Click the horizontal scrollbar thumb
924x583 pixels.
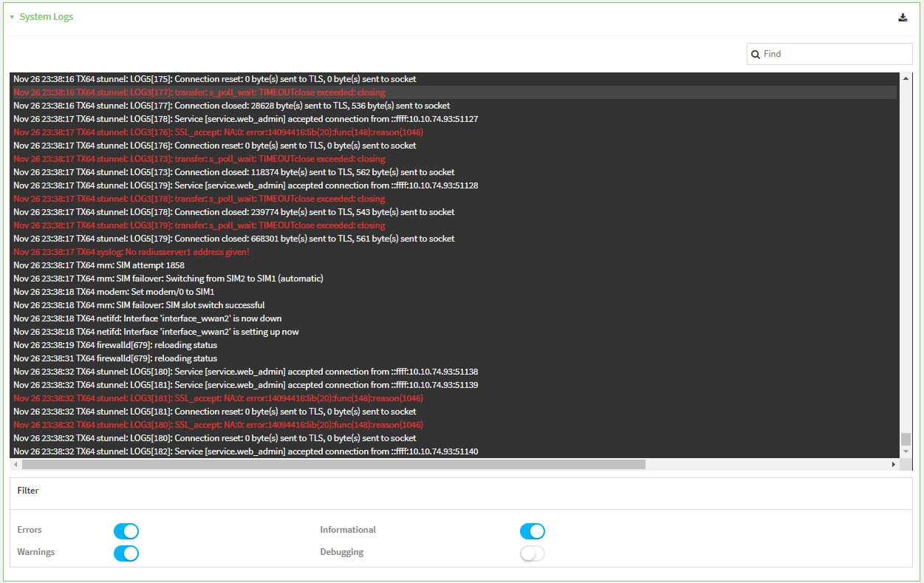tap(333, 465)
